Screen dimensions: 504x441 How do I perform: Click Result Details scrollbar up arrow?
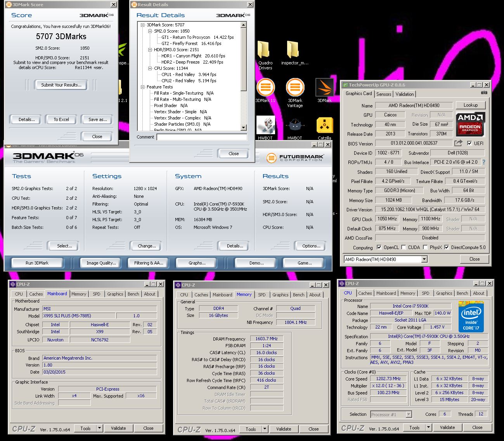pyautogui.click(x=243, y=25)
